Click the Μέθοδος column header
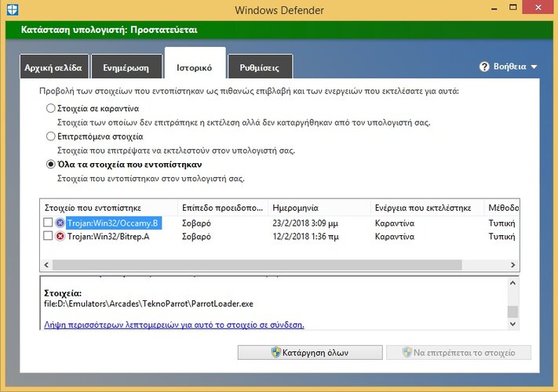This screenshot has height=392, width=558. pos(501,208)
